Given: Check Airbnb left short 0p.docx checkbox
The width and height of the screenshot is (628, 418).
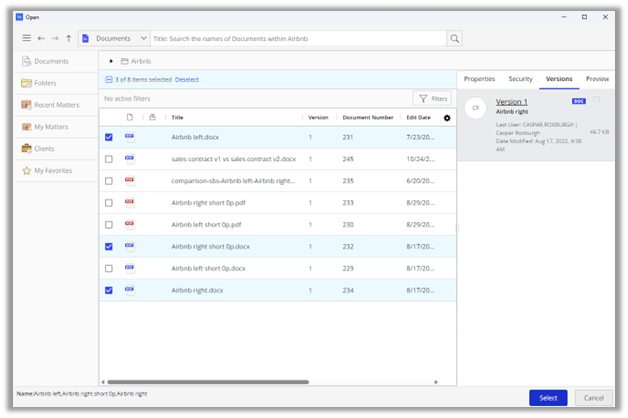Looking at the screenshot, I should [x=109, y=268].
